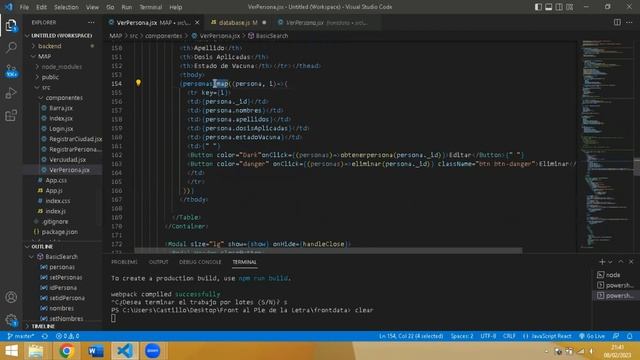Select the node terminal instance
The width and height of the screenshot is (640, 360).
(x=613, y=275)
